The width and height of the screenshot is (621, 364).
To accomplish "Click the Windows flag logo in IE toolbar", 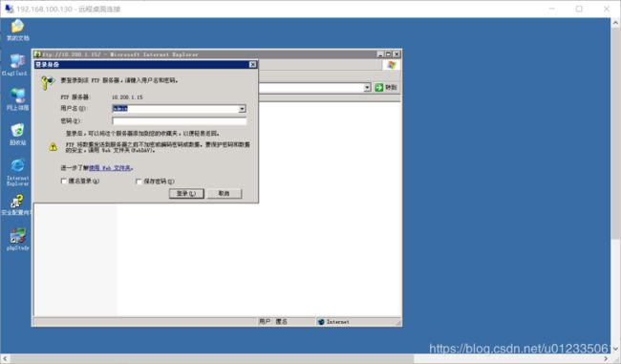I will pos(392,65).
